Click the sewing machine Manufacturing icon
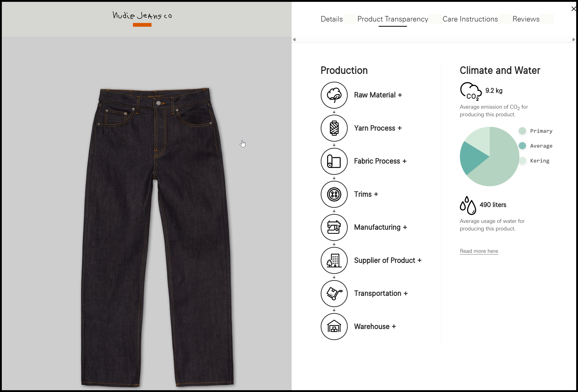The image size is (578, 392). point(334,227)
